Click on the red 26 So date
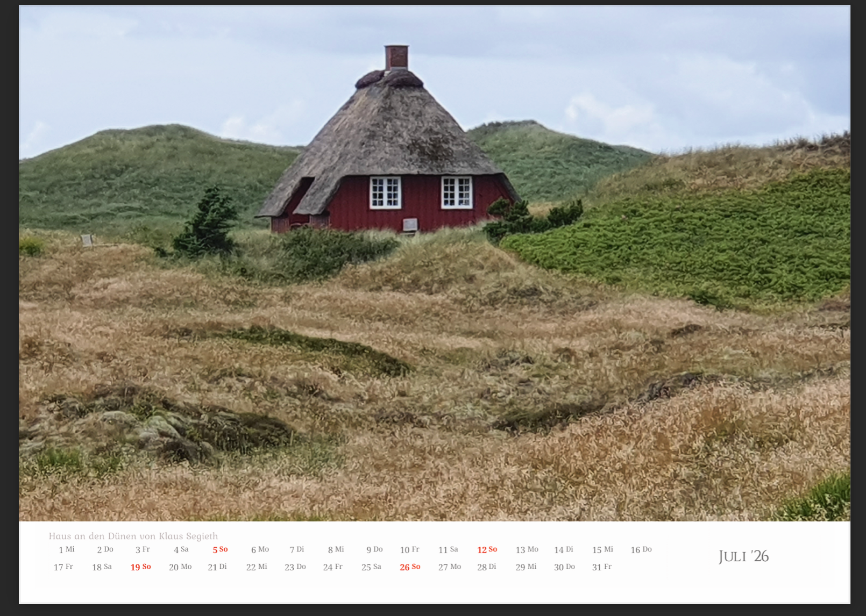Image resolution: width=866 pixels, height=616 pixels. point(410,567)
